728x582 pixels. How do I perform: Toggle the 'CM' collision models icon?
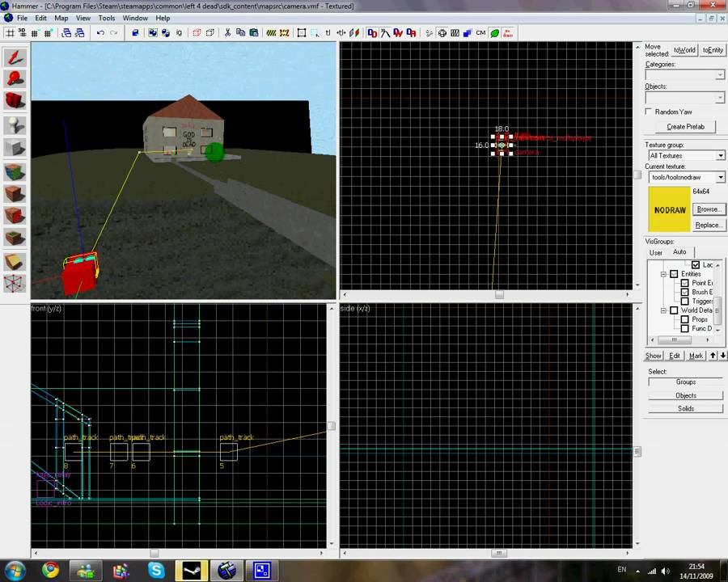click(481, 32)
